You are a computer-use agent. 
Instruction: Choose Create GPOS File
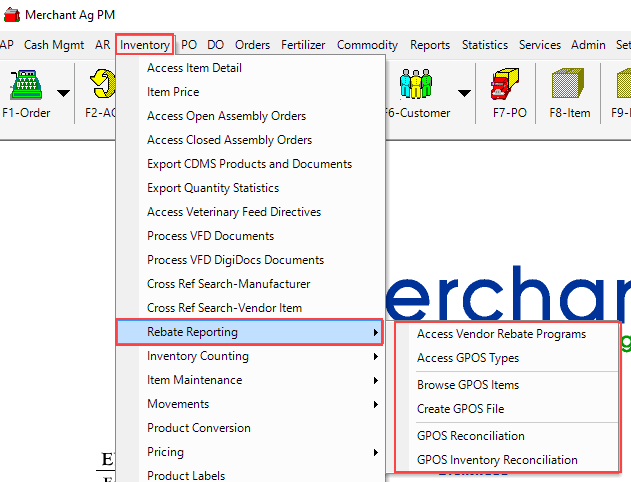click(x=460, y=409)
